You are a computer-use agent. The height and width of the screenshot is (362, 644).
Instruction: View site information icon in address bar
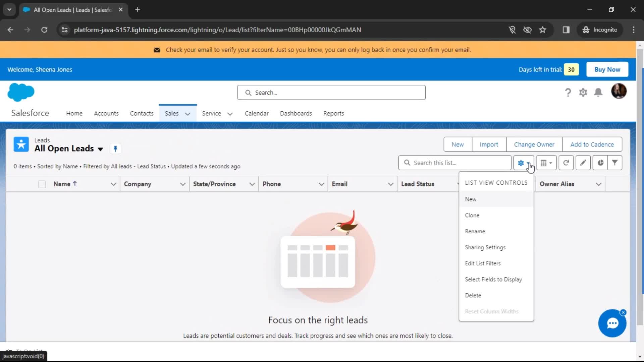click(64, 30)
